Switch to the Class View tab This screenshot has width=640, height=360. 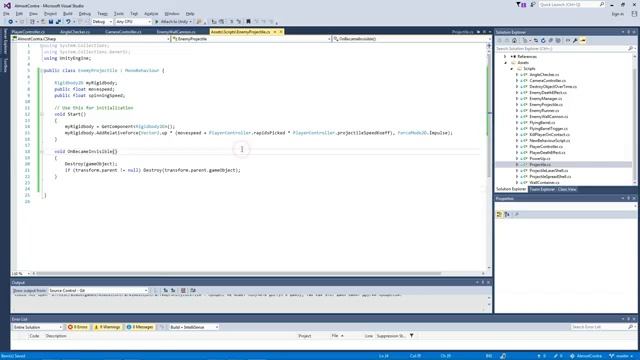(567, 189)
